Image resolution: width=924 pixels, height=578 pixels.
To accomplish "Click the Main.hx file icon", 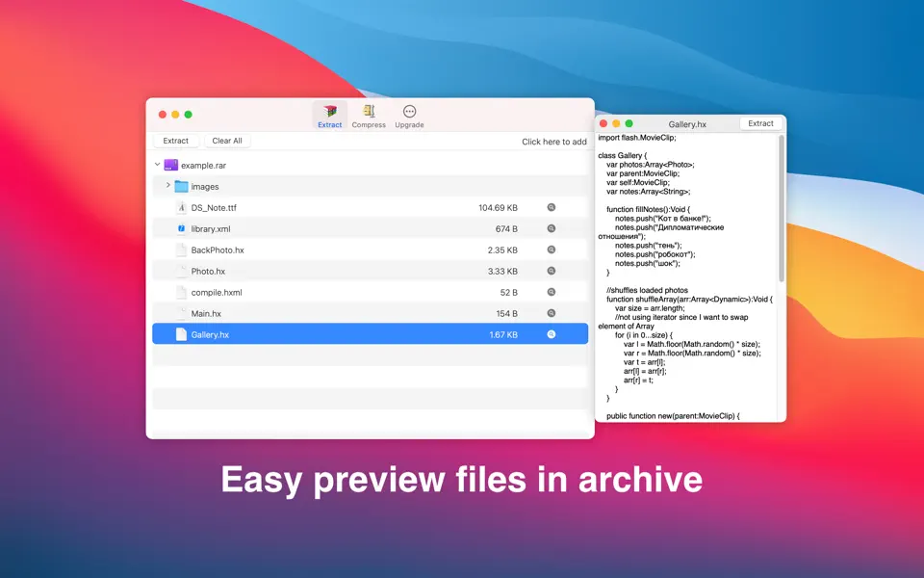I will click(182, 313).
